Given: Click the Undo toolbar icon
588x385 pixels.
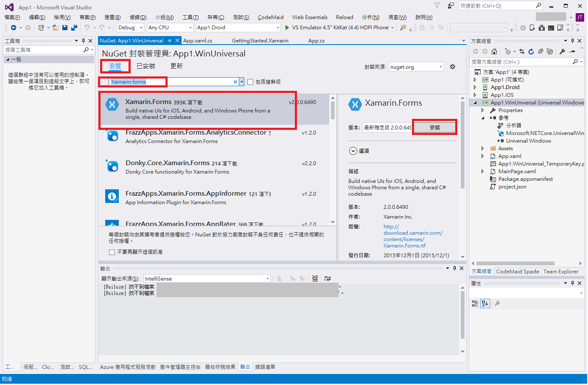Looking at the screenshot, I should pyautogui.click(x=87, y=28).
